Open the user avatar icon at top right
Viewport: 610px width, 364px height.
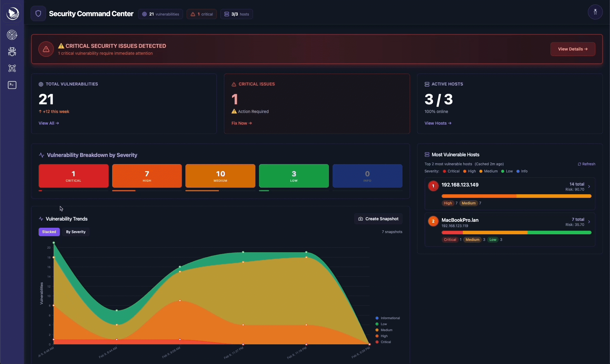[596, 12]
